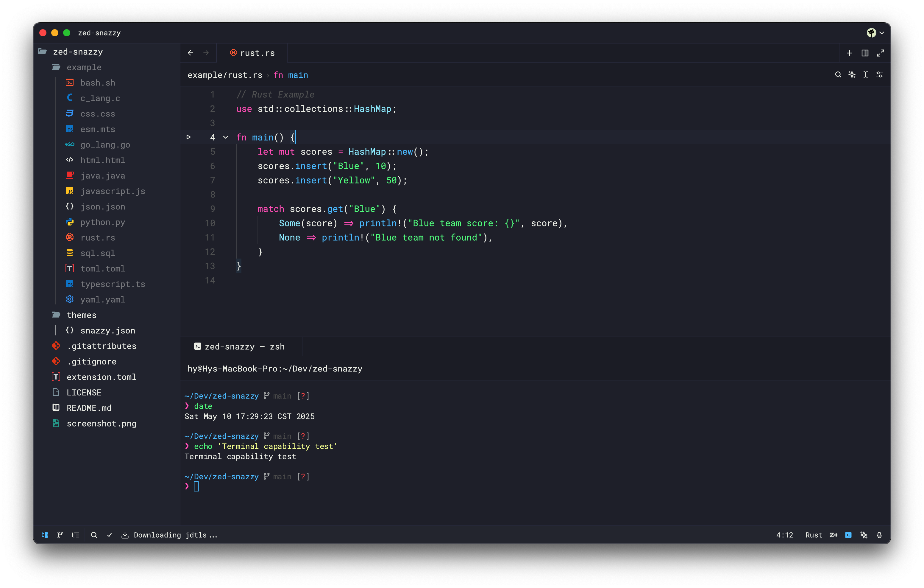This screenshot has height=588, width=924.
Task: Click the Zed edit prediction icon
Action: pyautogui.click(x=833, y=535)
